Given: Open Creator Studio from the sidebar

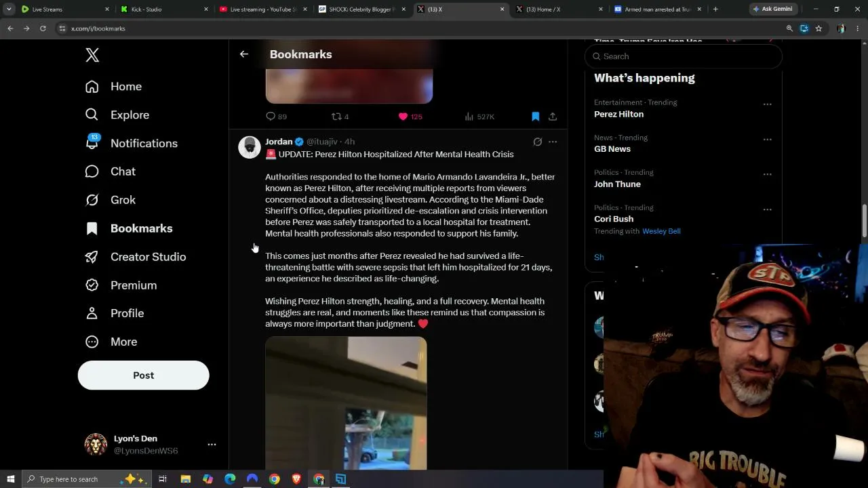Looking at the screenshot, I should tap(136, 257).
